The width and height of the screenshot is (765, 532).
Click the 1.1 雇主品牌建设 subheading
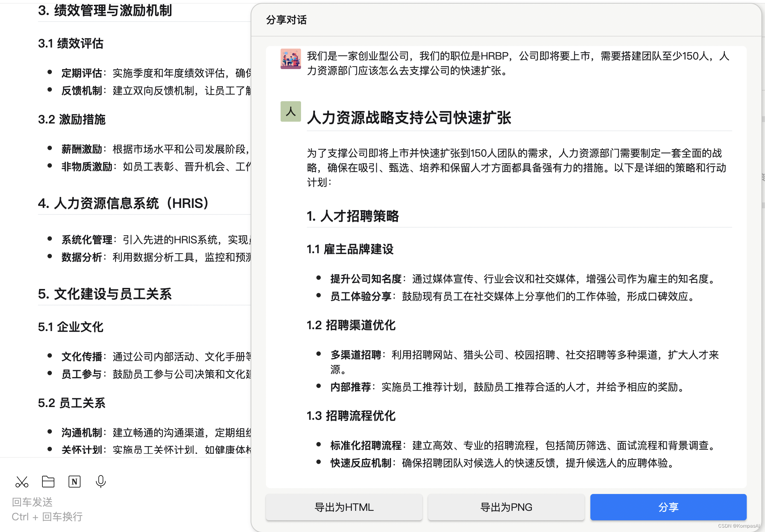pos(350,249)
